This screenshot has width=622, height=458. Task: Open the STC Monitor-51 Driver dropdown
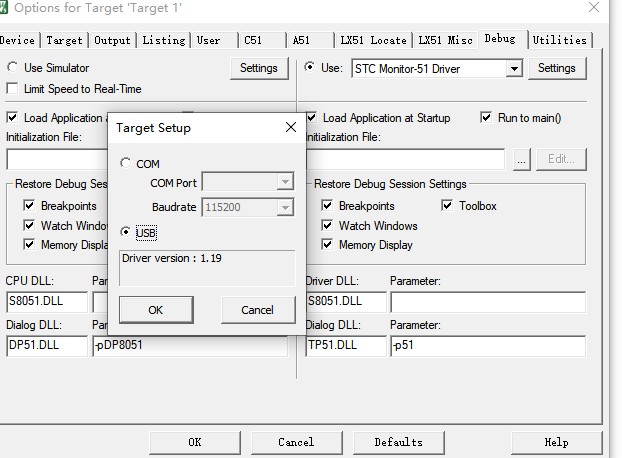[514, 69]
